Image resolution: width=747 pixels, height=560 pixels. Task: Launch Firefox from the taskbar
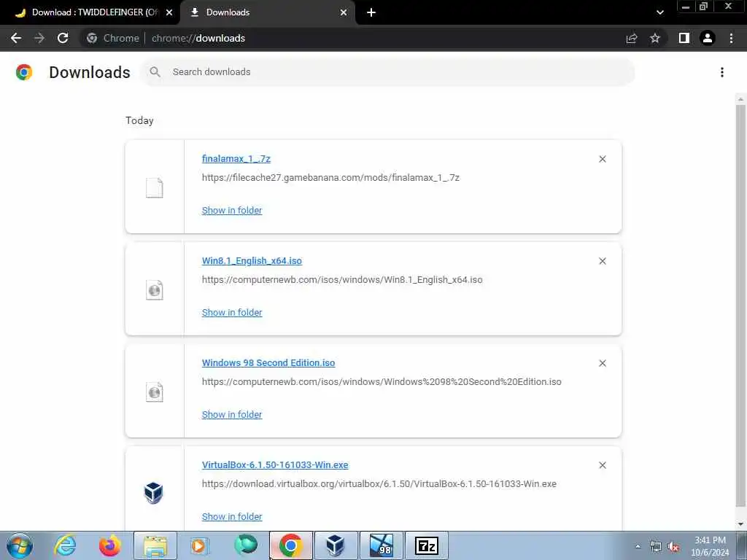click(x=109, y=545)
